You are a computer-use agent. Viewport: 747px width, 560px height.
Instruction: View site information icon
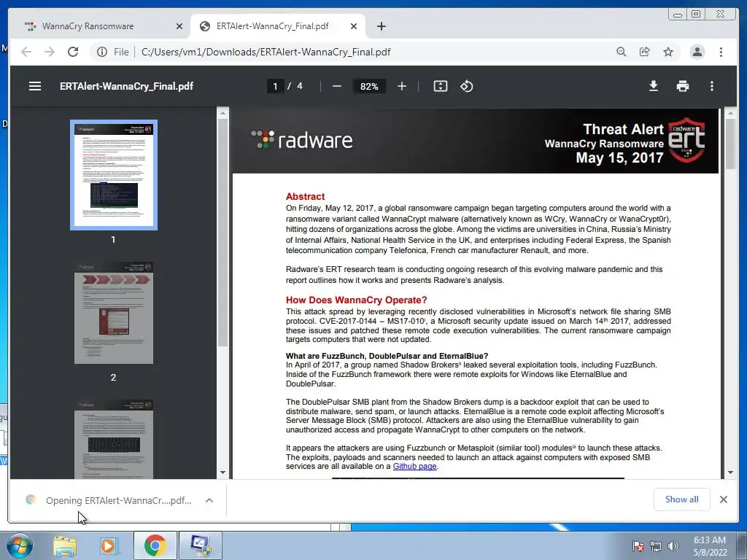point(102,52)
